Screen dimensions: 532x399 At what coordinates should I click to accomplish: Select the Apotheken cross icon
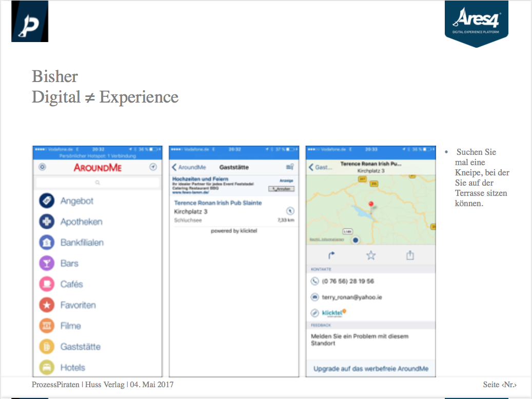click(47, 222)
